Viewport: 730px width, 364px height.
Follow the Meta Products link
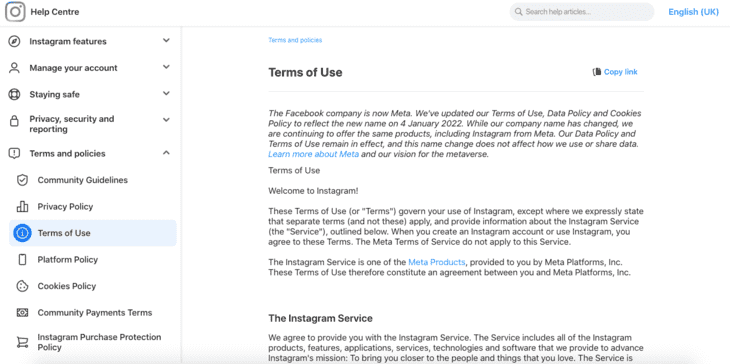[x=437, y=262]
